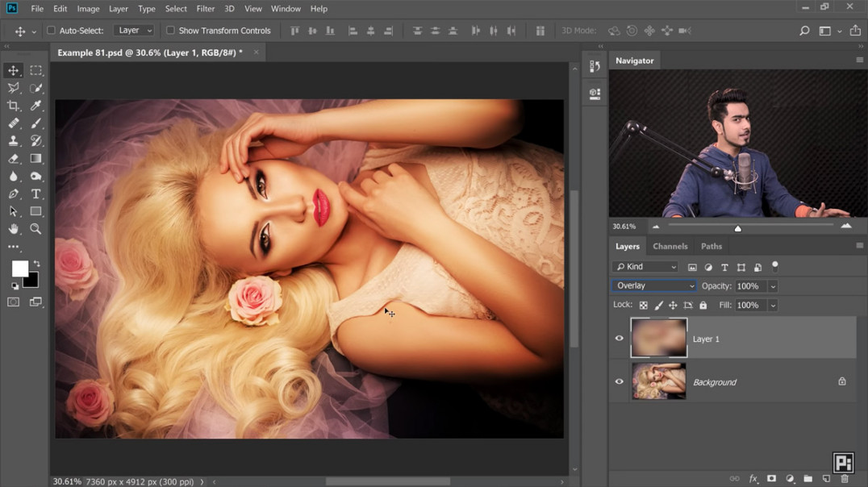Delete the selected layer with trash icon
The width and height of the screenshot is (868, 487).
click(845, 479)
